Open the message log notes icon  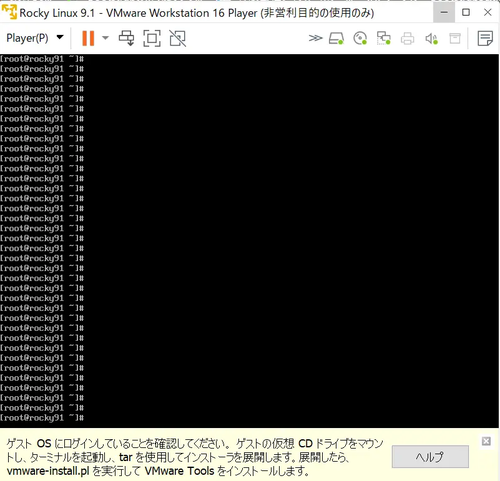(x=485, y=38)
